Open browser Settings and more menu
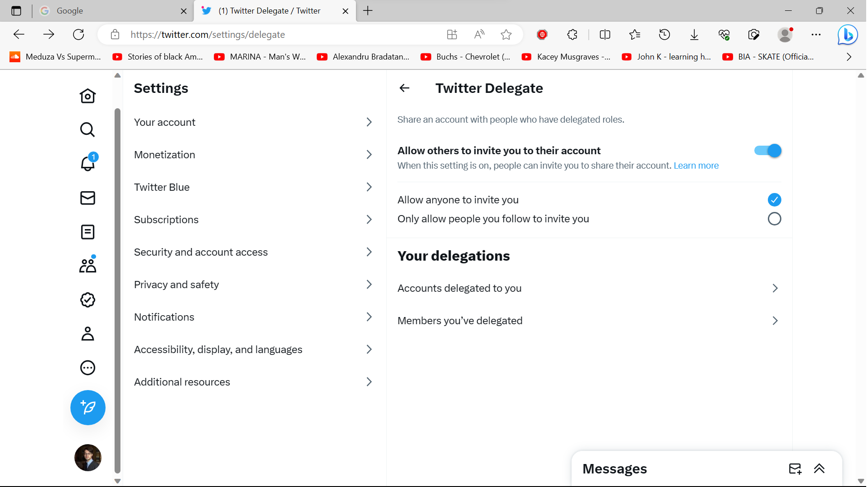 pos(816,35)
